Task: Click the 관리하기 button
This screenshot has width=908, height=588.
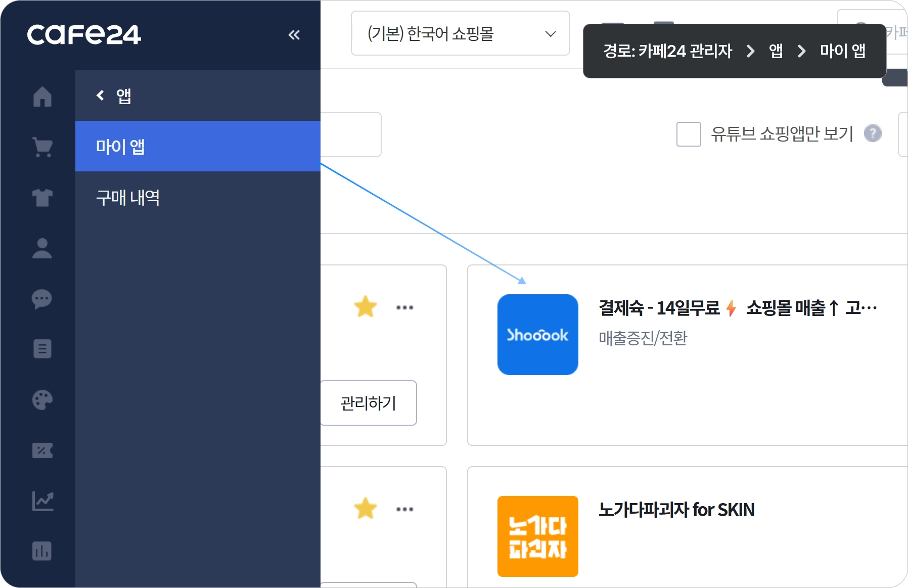Action: [369, 403]
